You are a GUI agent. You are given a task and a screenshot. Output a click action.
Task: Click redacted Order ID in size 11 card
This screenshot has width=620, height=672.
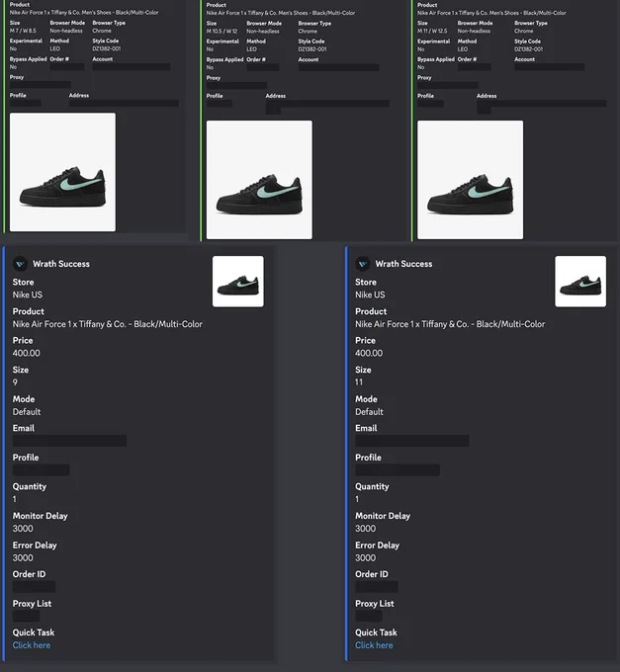tap(377, 587)
